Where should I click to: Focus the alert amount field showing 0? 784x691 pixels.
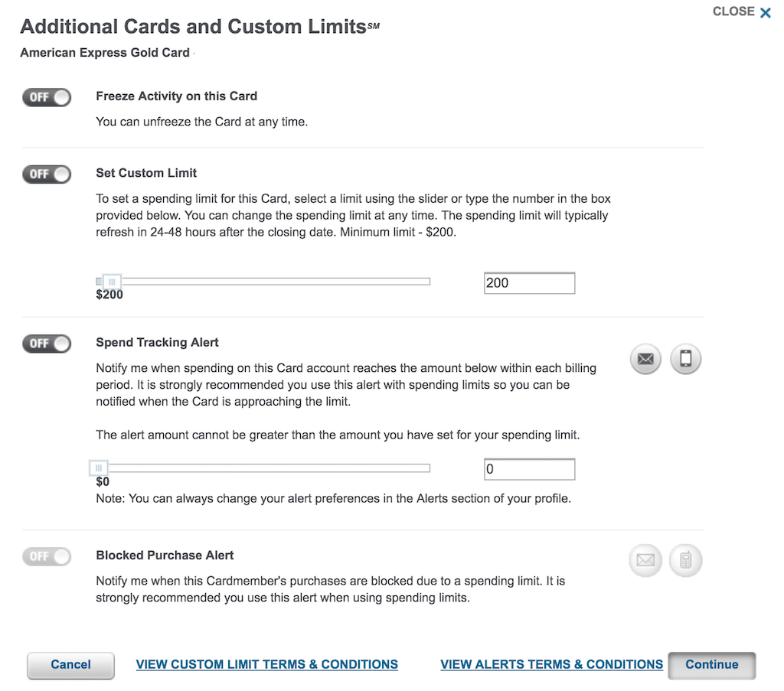529,469
